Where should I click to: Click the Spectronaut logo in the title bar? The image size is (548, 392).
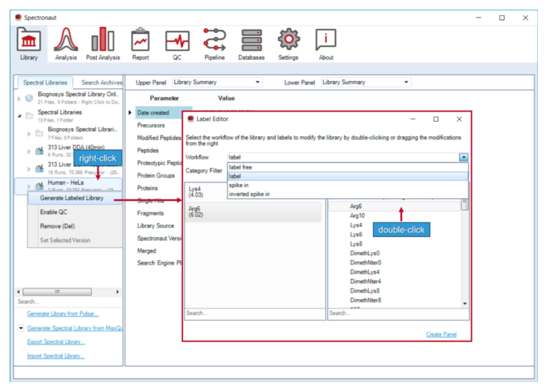[x=18, y=17]
